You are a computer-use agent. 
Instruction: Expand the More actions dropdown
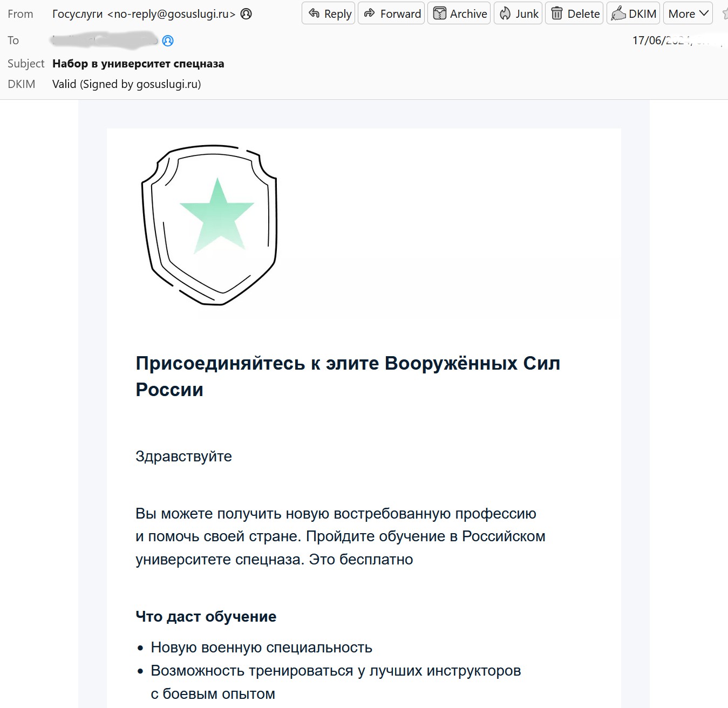(x=688, y=13)
